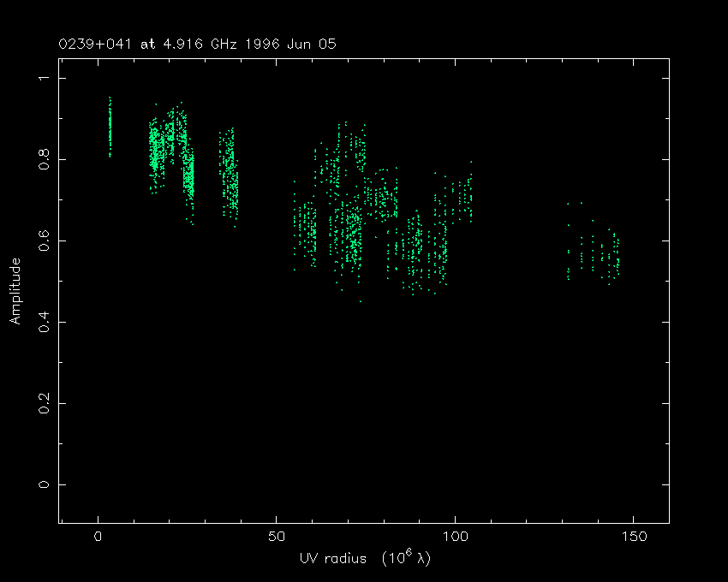Click the x-axis tick label '50'
The width and height of the screenshot is (728, 582).
276,537
